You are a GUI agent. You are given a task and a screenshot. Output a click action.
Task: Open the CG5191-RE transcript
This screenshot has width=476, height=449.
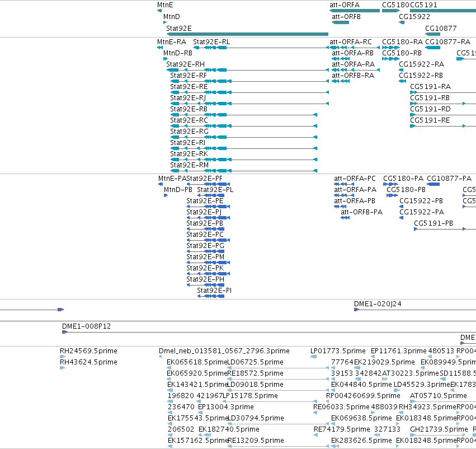pos(443,126)
